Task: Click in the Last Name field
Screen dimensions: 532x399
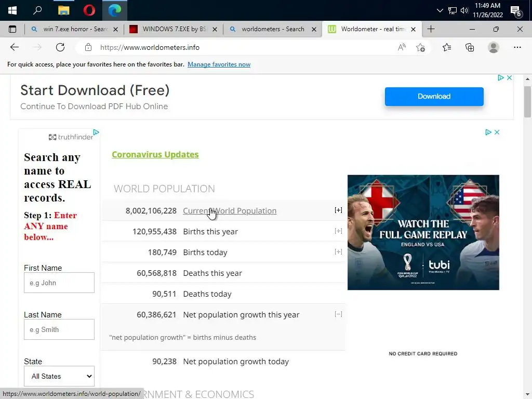Action: coord(59,329)
